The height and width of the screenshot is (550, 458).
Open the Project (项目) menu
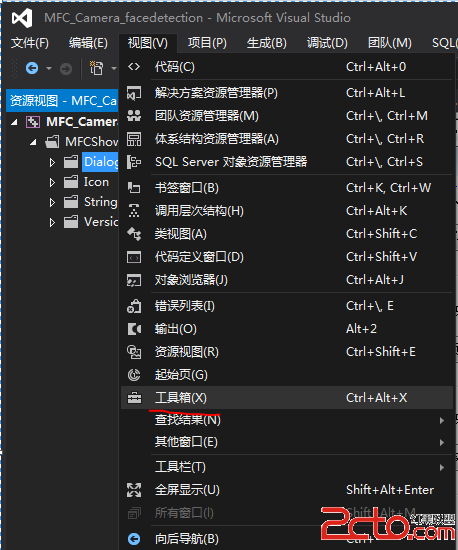(207, 43)
